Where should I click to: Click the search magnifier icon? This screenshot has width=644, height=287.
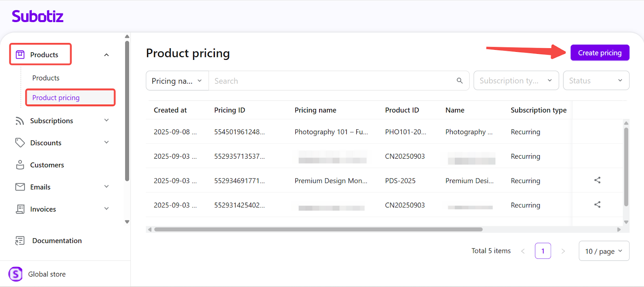pos(460,81)
